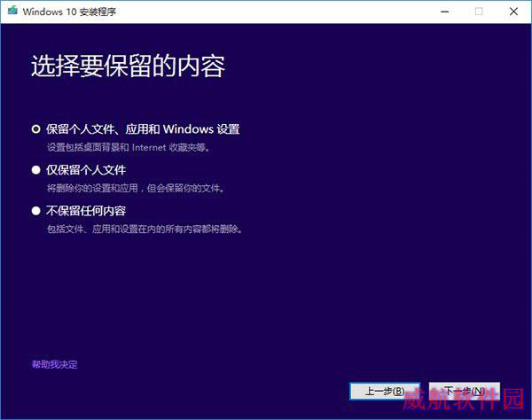Click the window title Windows 10 安装程序
The width and height of the screenshot is (532, 420).
click(69, 12)
